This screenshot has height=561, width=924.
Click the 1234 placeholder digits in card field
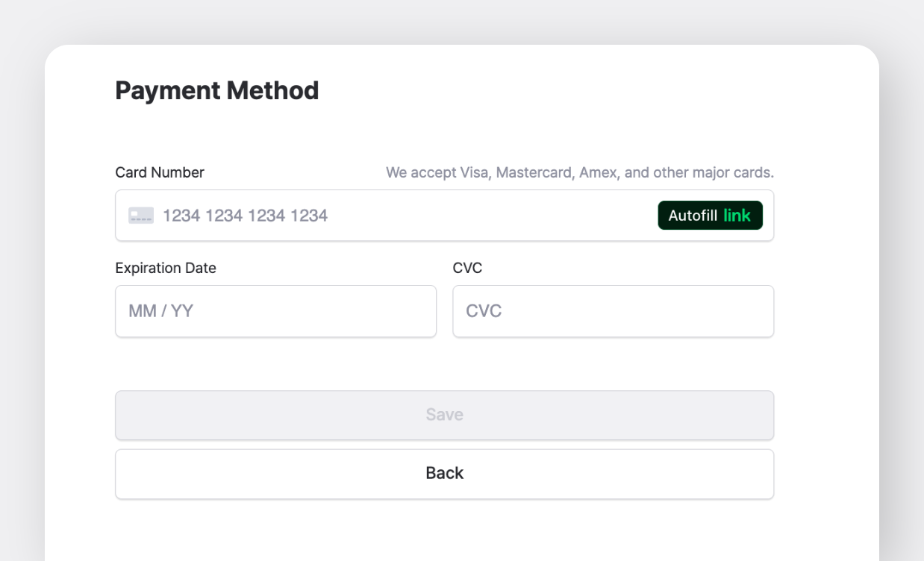(245, 216)
